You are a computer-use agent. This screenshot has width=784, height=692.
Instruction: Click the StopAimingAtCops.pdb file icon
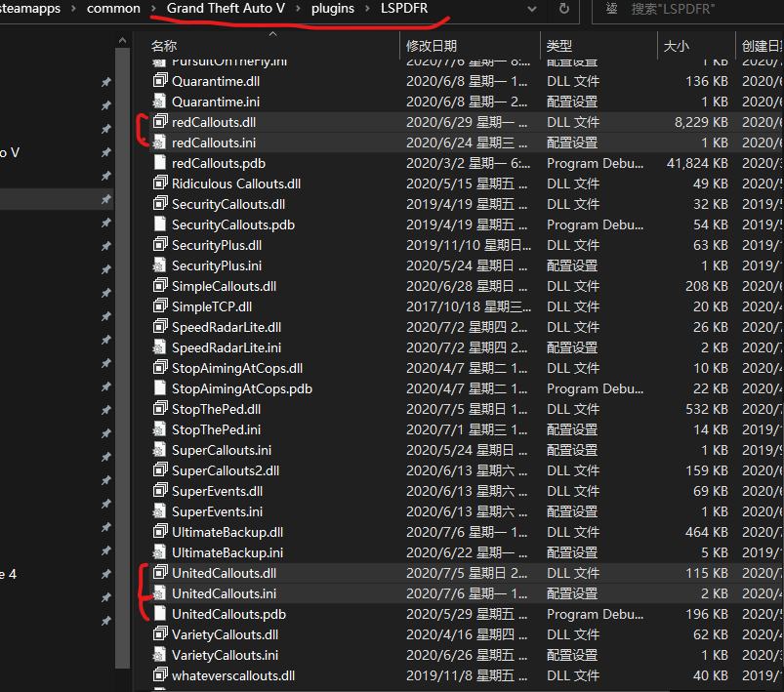160,387
